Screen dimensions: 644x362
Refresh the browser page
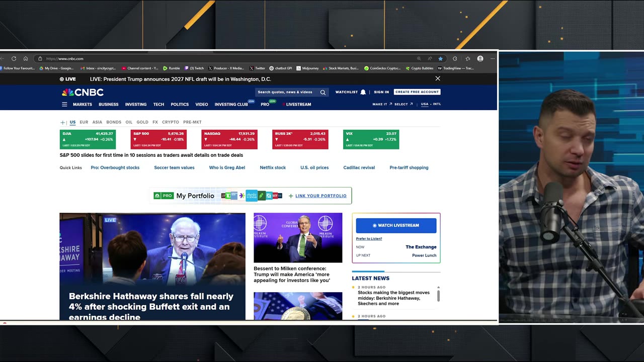(14, 59)
